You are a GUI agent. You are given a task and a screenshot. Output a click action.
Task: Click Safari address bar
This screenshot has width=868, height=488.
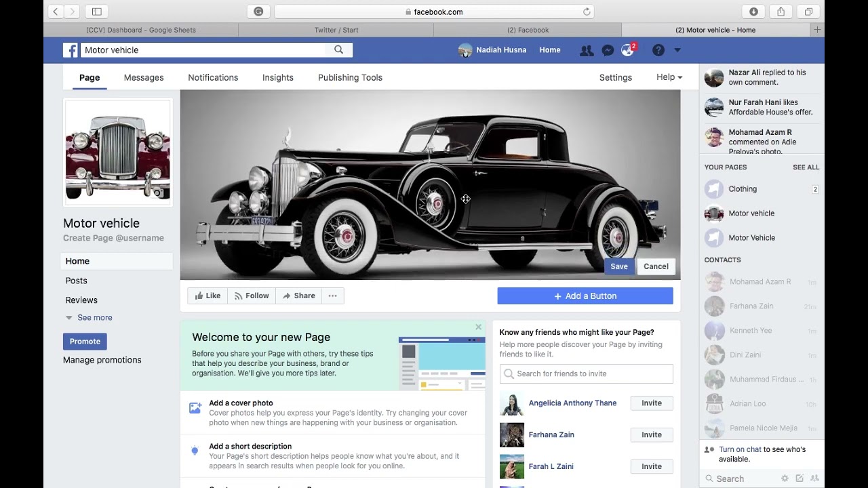pos(434,12)
